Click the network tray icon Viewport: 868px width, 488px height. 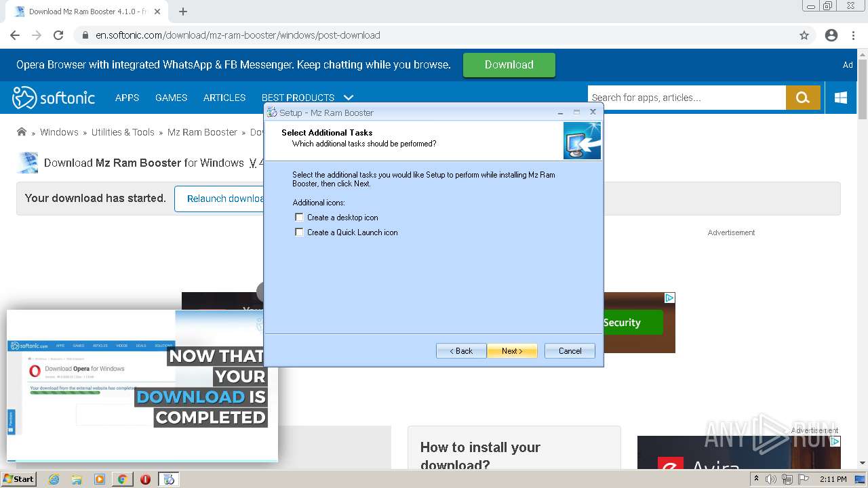[787, 479]
